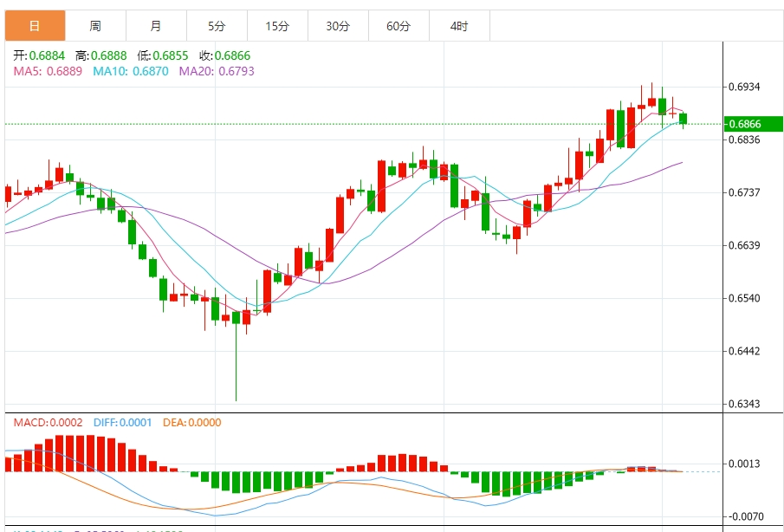
Task: Switch to the 周 weekly tab
Action: tap(95, 26)
